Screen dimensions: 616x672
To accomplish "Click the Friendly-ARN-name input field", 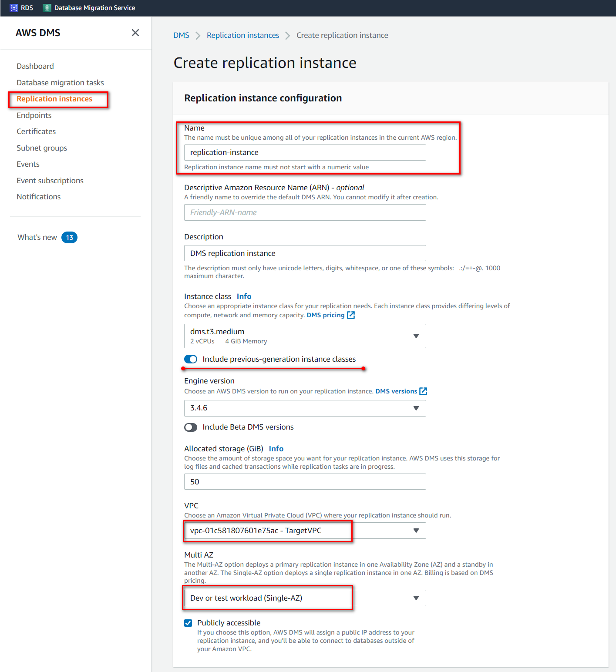I will [x=305, y=212].
